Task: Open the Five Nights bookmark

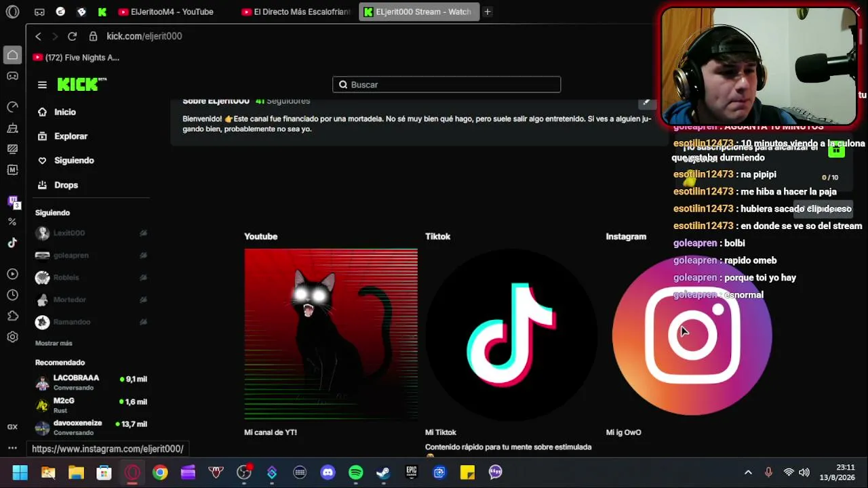Action: [x=76, y=58]
